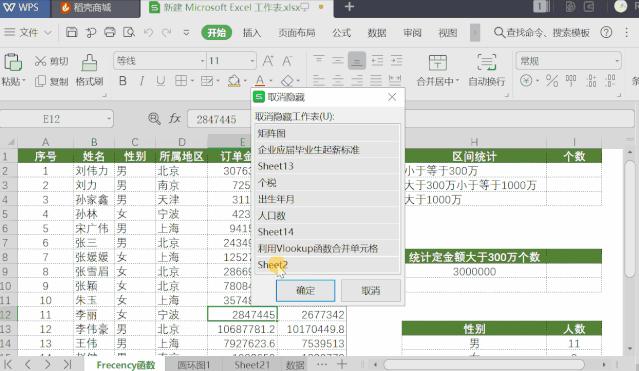Switch to the 公式 ribbon tab
The height and width of the screenshot is (371, 639).
point(342,33)
